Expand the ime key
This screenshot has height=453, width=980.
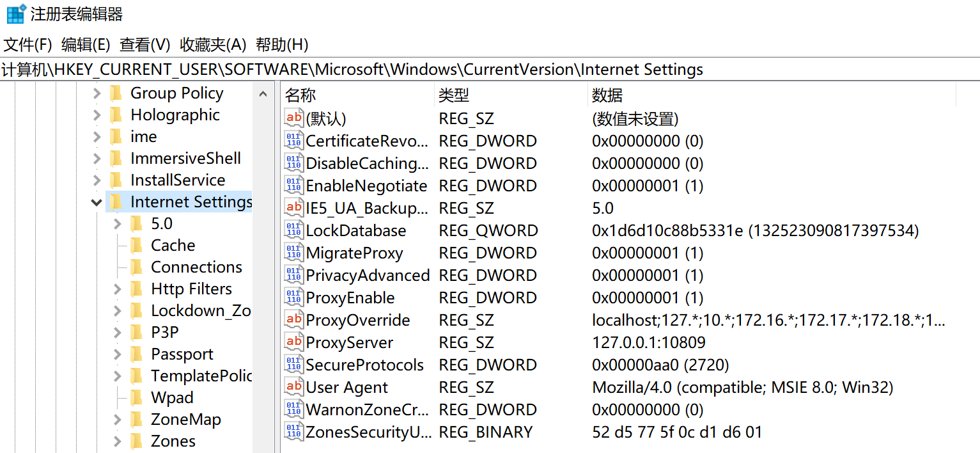97,137
